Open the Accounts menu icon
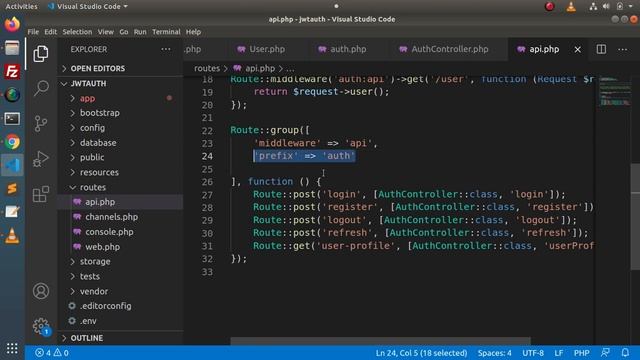Viewport: 640px width, 360px height. [x=41, y=291]
